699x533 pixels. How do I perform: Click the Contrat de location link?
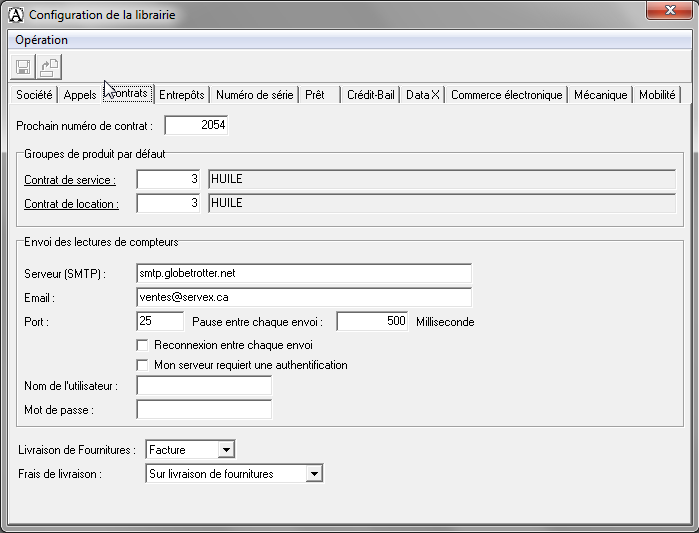[x=71, y=204]
